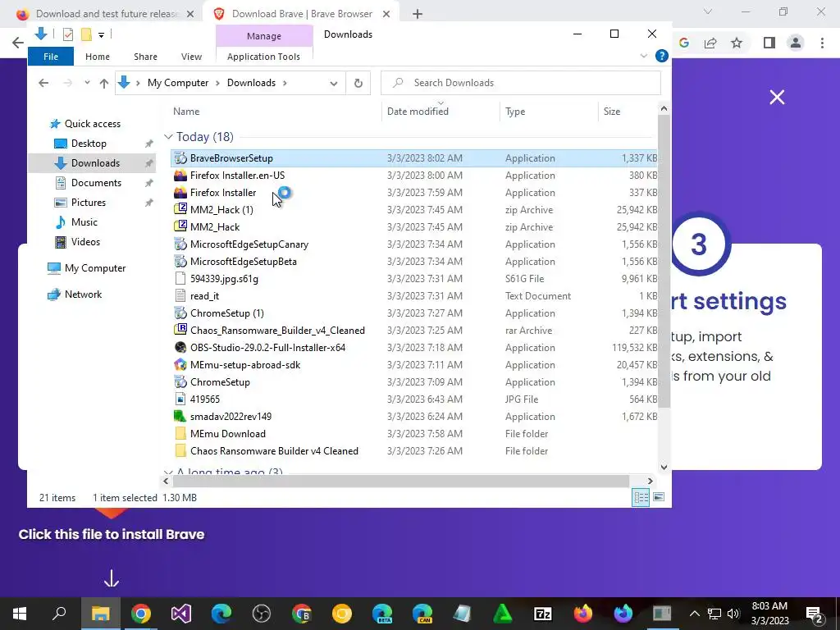Click quick access New folder icon
Viewport: 840px width, 630px height.
click(86, 34)
